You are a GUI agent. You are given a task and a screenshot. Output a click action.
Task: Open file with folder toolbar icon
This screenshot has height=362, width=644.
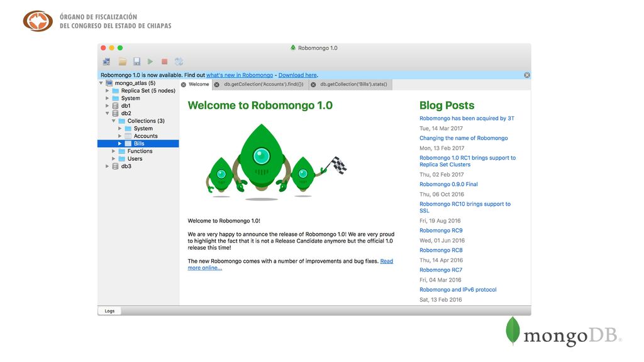(123, 62)
